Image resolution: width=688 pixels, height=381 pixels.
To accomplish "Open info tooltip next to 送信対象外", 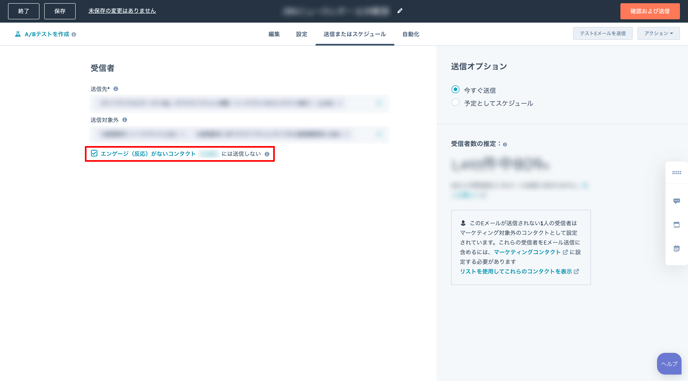I will point(125,119).
